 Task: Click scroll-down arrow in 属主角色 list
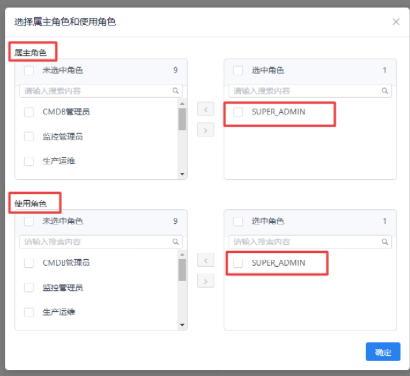(x=182, y=174)
